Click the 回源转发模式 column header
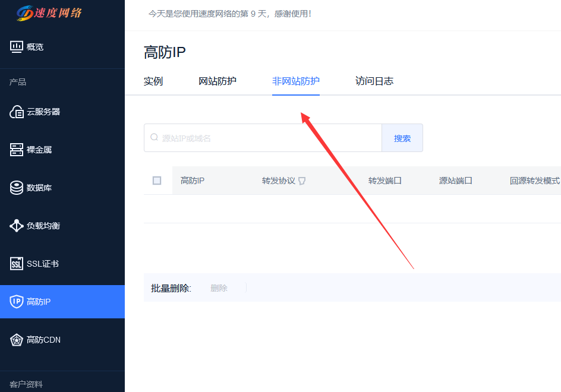 pyautogui.click(x=534, y=181)
